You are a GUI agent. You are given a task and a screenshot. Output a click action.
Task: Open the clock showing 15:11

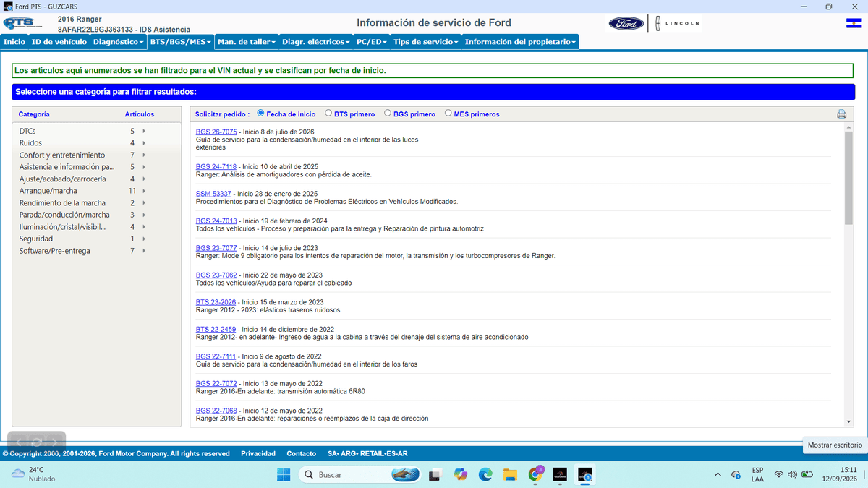click(839, 474)
